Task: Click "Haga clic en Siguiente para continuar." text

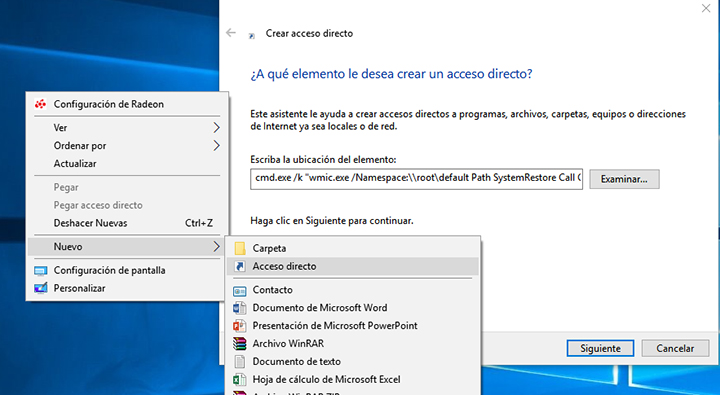Action: [x=332, y=221]
